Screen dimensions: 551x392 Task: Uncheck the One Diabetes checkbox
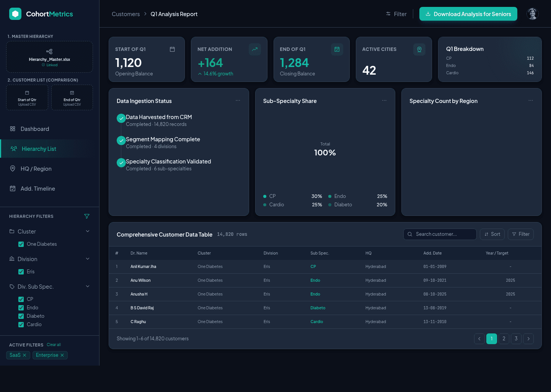(21, 244)
